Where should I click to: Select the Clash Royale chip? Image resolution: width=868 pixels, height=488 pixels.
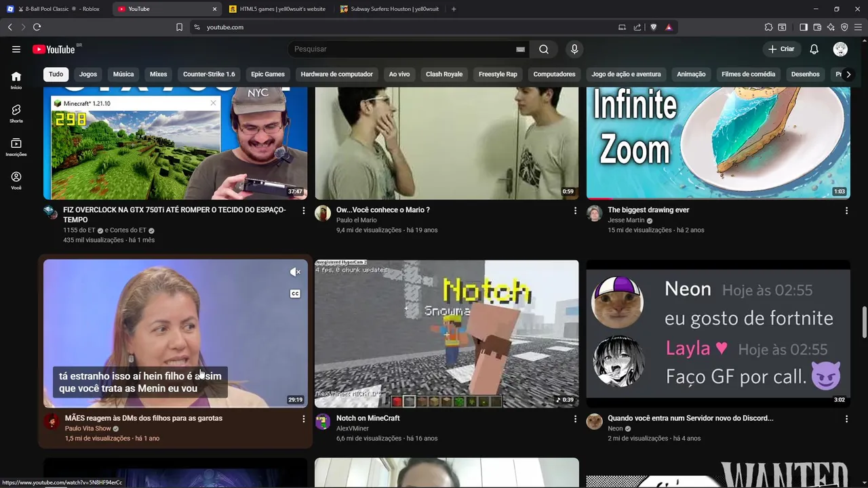[444, 75]
